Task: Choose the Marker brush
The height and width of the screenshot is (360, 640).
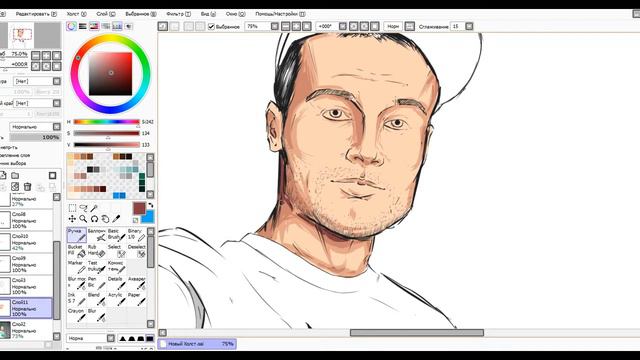Action: [x=77, y=267]
